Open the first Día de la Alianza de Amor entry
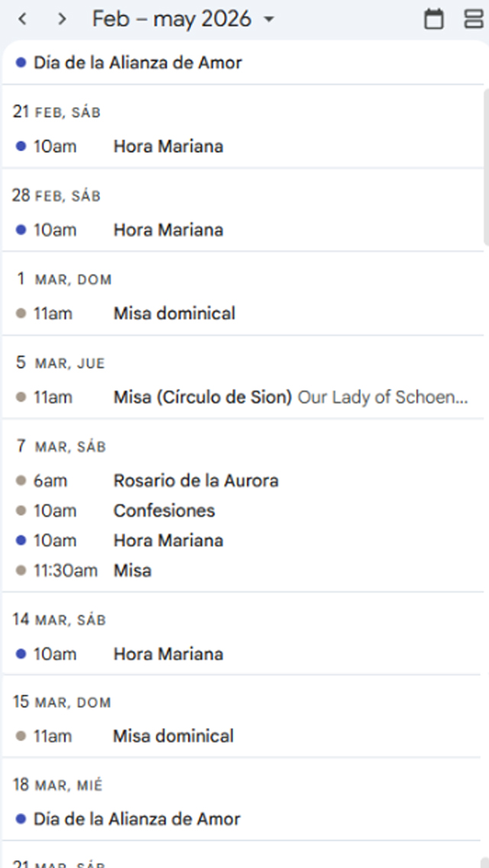The height and width of the screenshot is (868, 489). tap(138, 63)
